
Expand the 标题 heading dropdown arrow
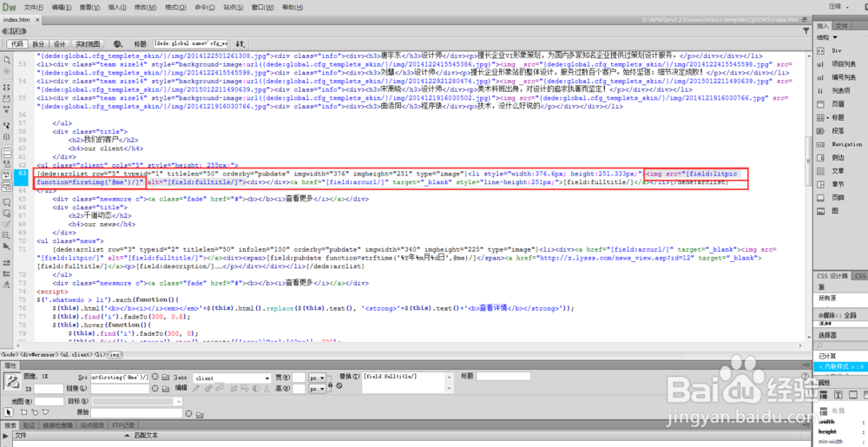click(827, 117)
